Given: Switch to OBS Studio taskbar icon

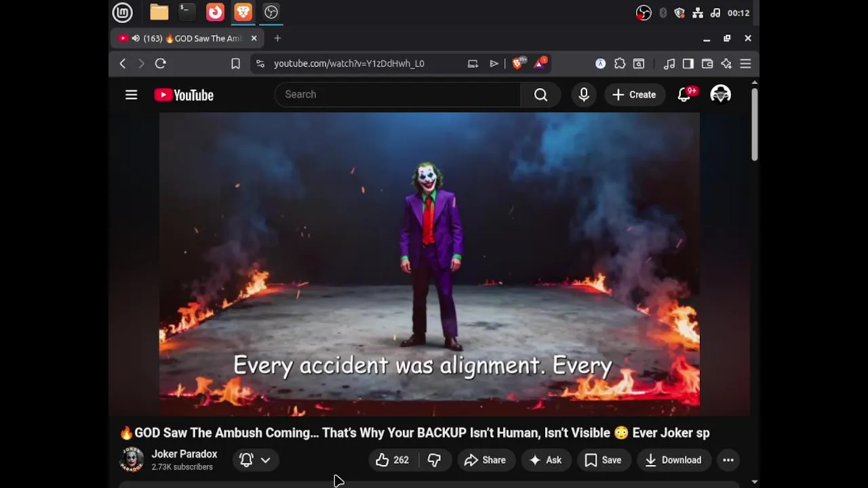Looking at the screenshot, I should pyautogui.click(x=271, y=12).
